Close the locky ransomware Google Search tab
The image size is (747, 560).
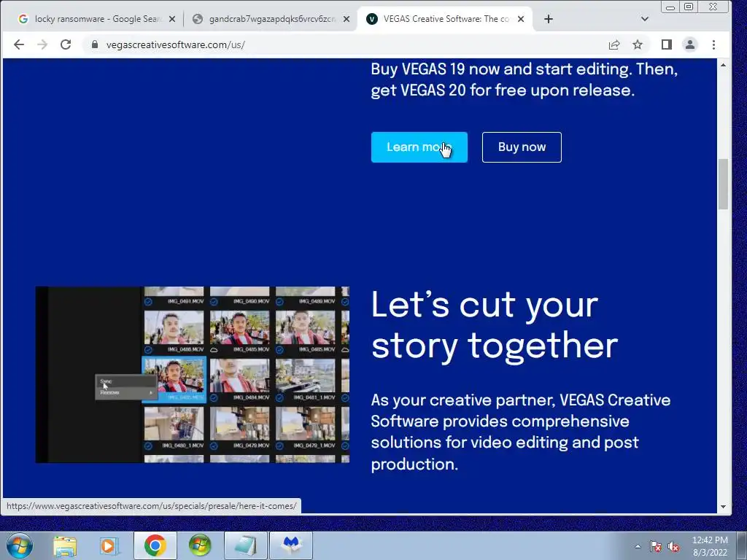(172, 19)
